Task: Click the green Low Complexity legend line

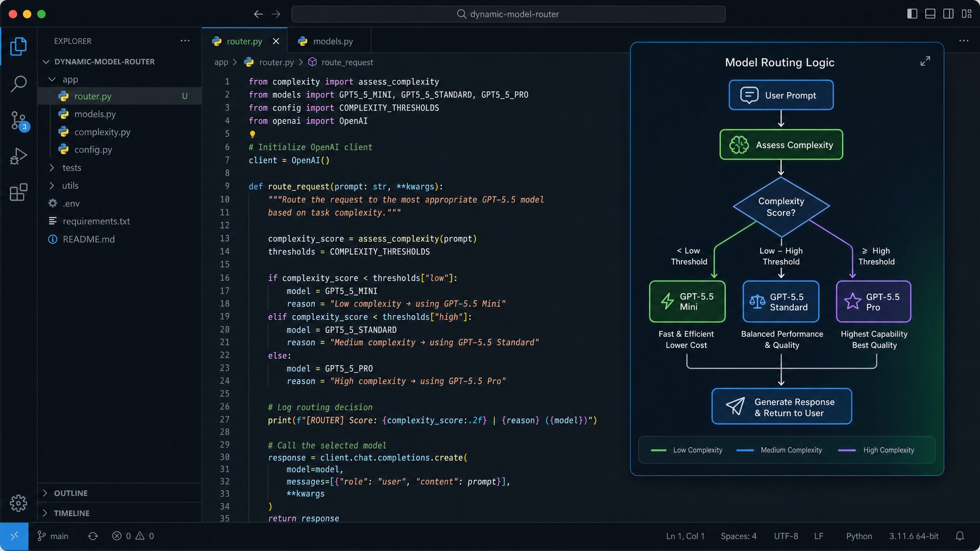Action: (x=658, y=450)
